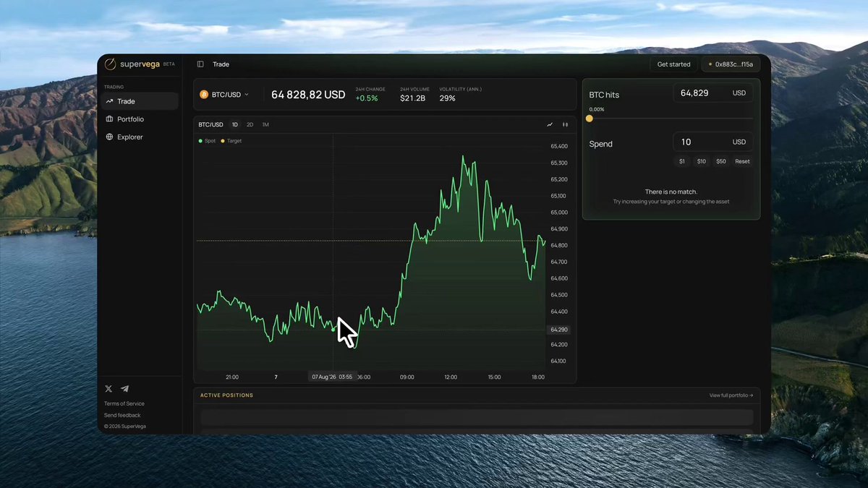This screenshot has width=868, height=488.
Task: Select the 1M timeframe toggle
Action: 265,124
